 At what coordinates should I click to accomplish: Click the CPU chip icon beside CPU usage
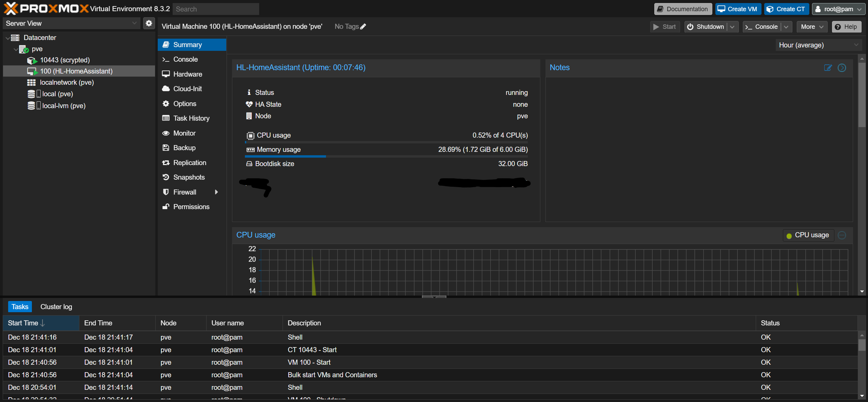click(x=250, y=136)
